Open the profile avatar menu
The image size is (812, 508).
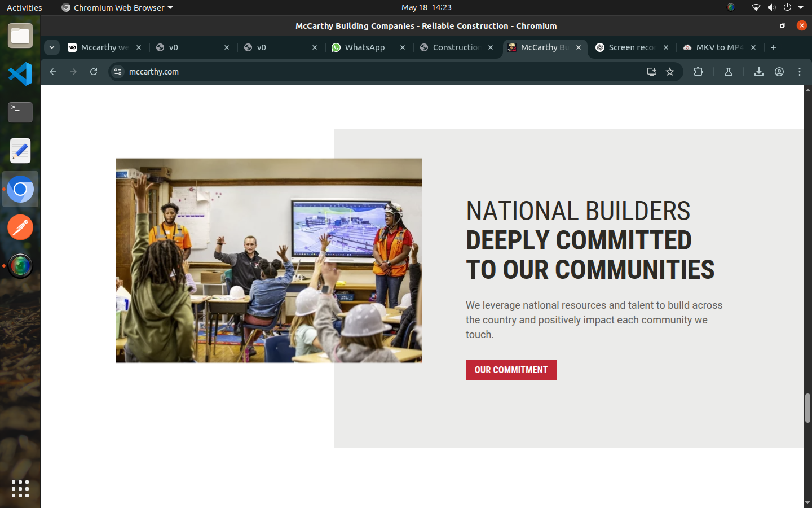pyautogui.click(x=779, y=72)
